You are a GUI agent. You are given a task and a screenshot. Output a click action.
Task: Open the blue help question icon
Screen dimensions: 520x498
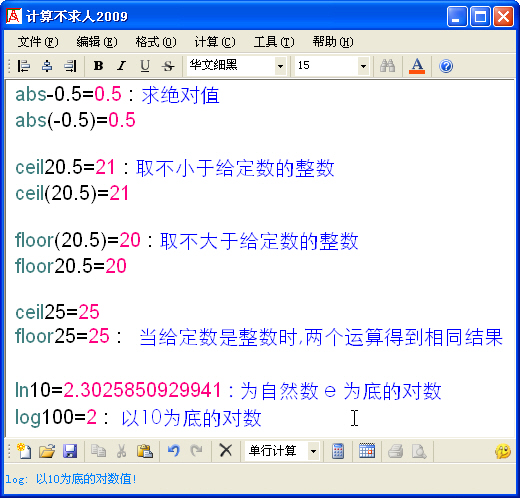[446, 66]
